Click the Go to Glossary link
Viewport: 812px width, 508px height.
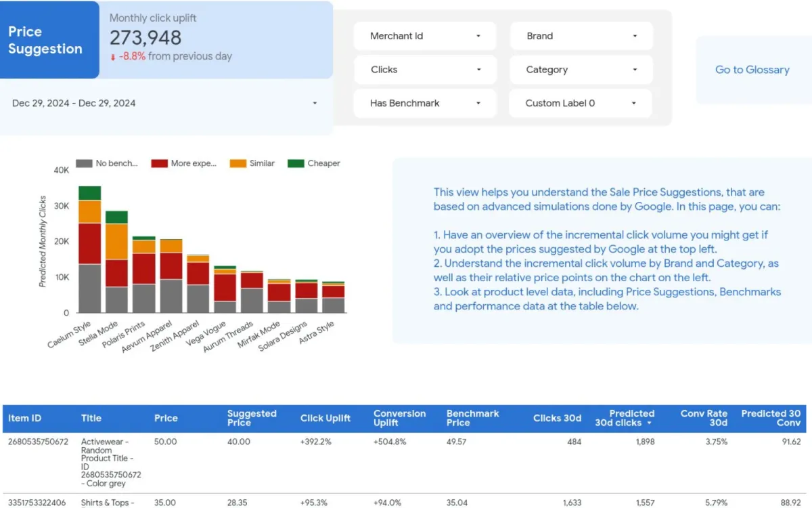[x=752, y=69]
